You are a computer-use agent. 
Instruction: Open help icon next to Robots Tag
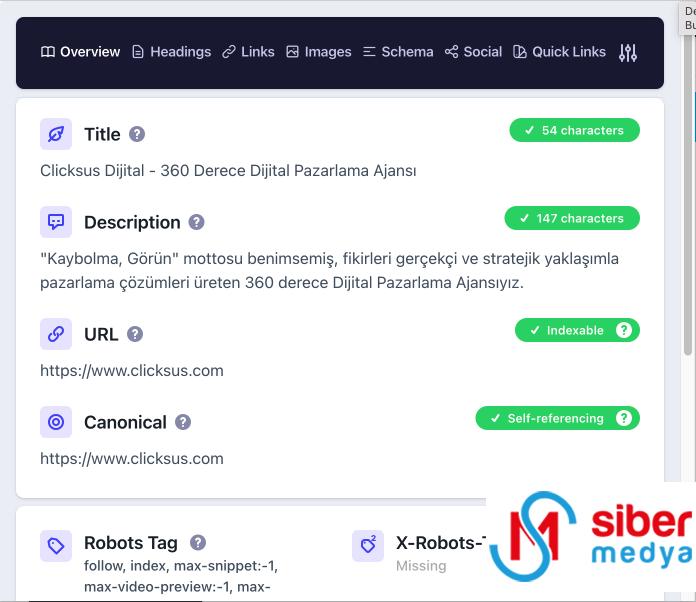click(x=198, y=543)
